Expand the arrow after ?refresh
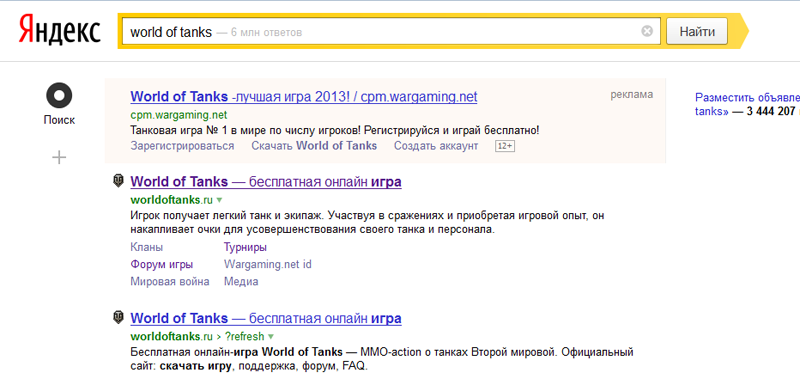This screenshot has height=385, width=800. (271, 337)
